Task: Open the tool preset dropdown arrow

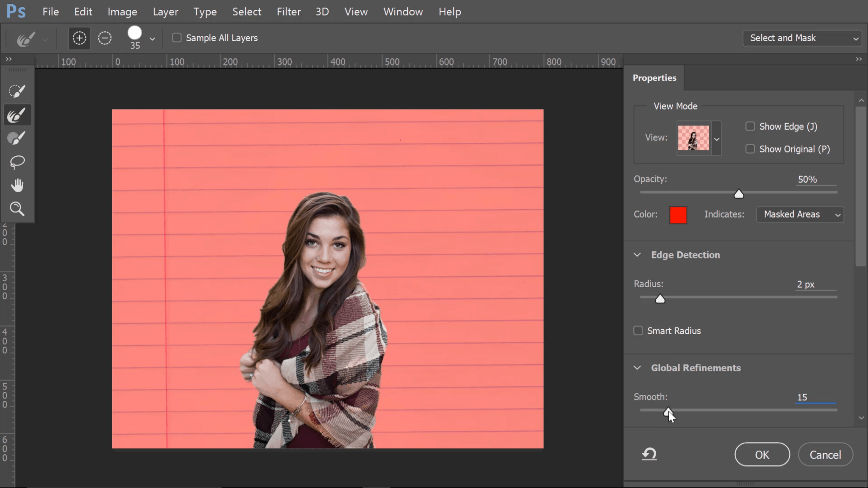Action: click(45, 40)
